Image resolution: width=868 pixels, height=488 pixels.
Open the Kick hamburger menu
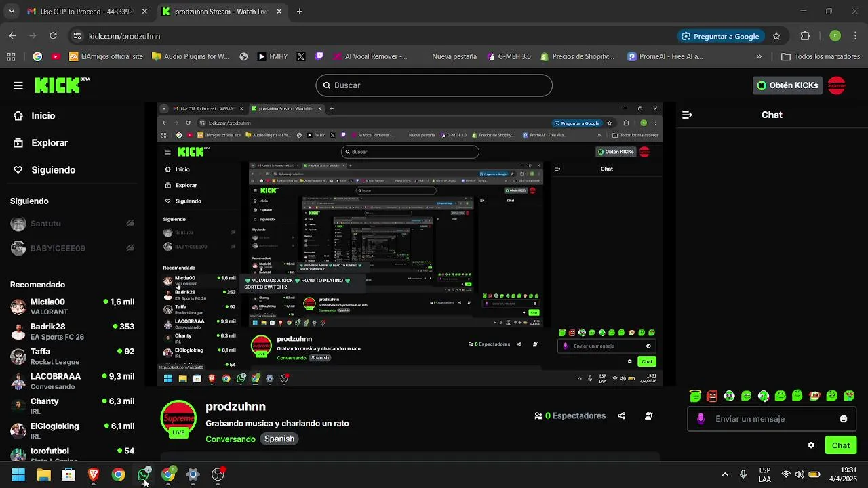[x=18, y=85]
